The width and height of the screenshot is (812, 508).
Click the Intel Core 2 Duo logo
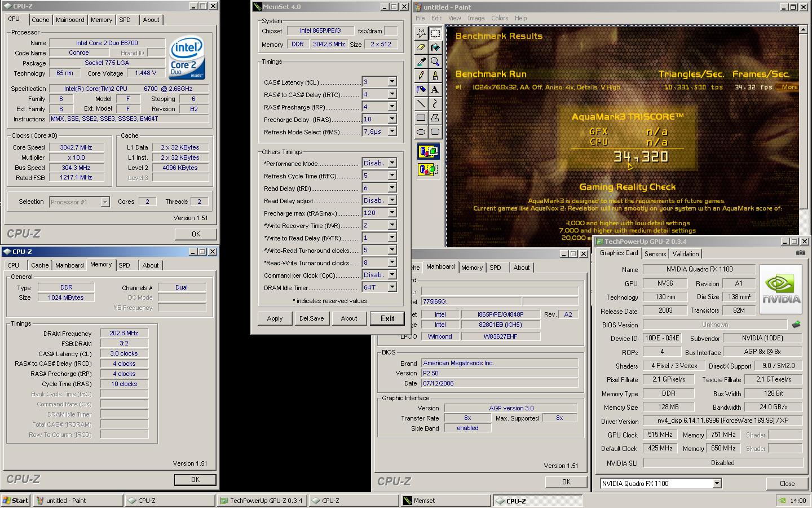click(187, 58)
